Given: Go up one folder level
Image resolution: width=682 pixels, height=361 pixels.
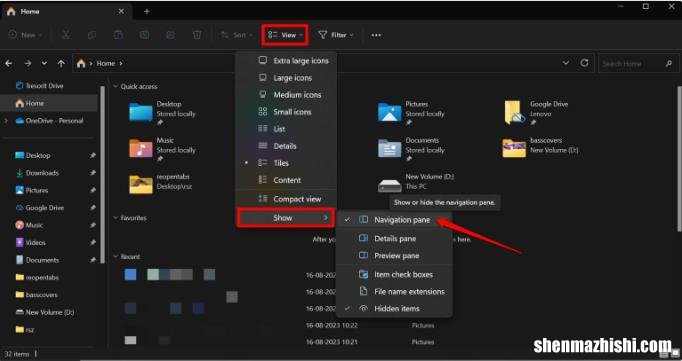Looking at the screenshot, I should point(61,64).
